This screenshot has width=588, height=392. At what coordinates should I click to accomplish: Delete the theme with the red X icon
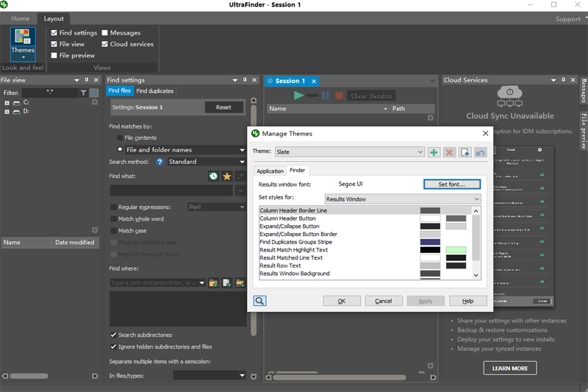pos(449,152)
